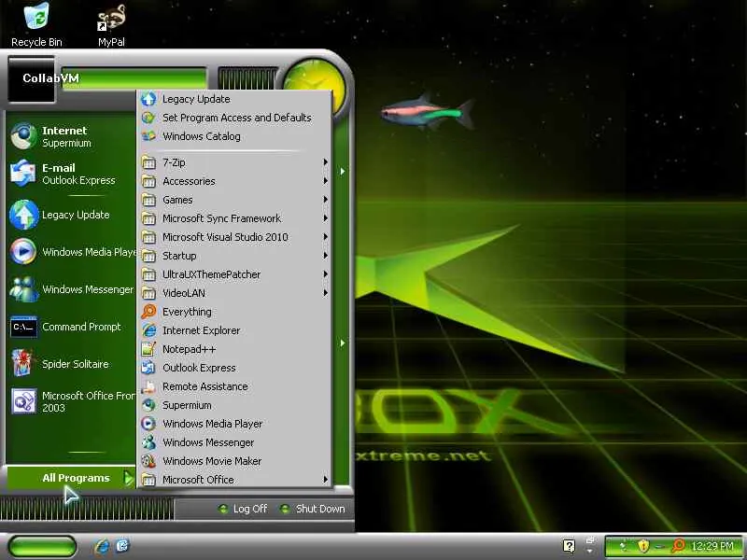Expand UltraUXThemePatcher submenu

[x=235, y=274]
